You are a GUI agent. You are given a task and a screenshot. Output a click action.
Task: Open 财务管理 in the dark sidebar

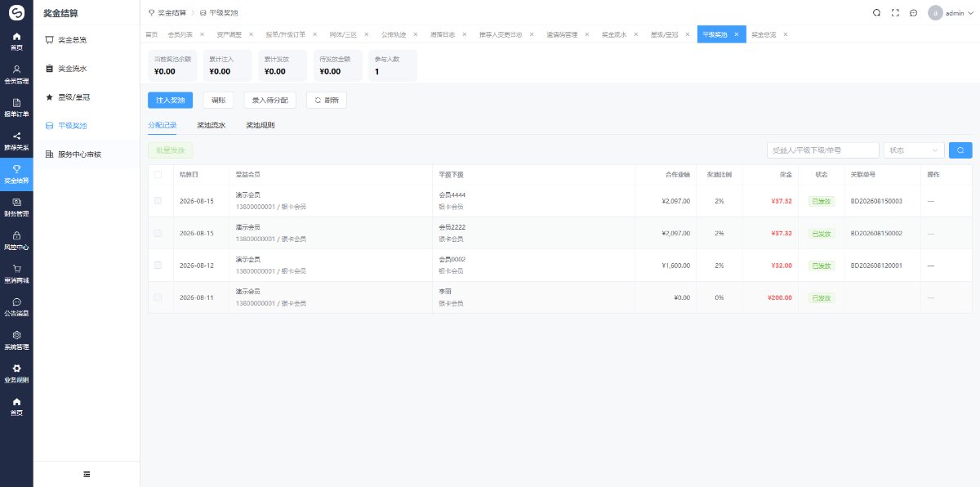point(16,207)
